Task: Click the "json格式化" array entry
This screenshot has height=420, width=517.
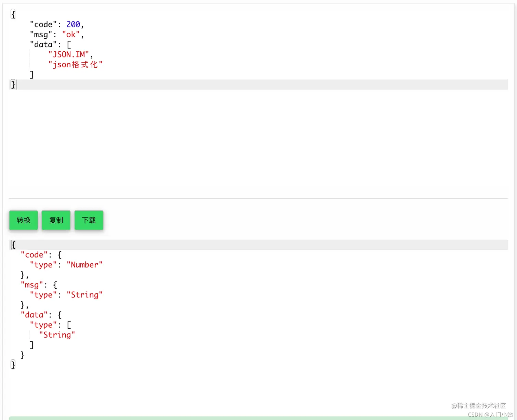Action: coord(75,65)
